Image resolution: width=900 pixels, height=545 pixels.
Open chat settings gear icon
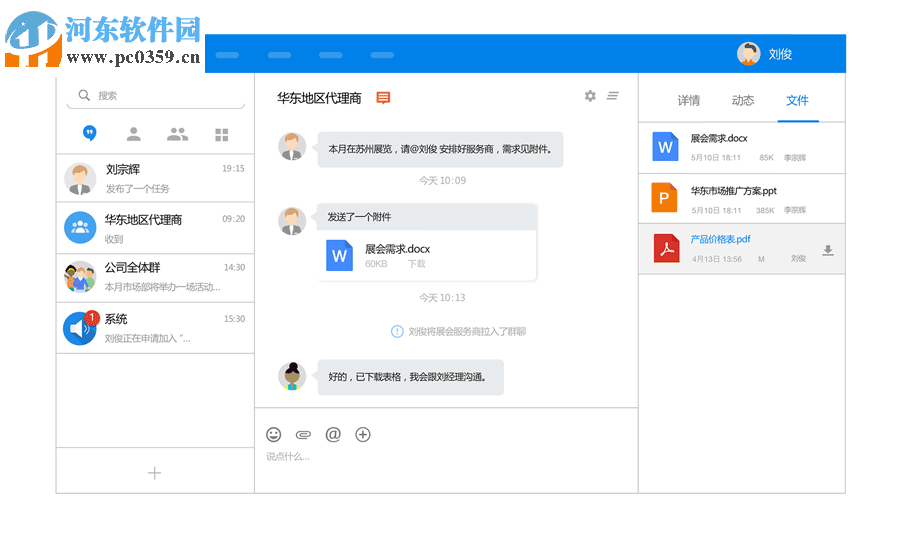click(x=590, y=96)
